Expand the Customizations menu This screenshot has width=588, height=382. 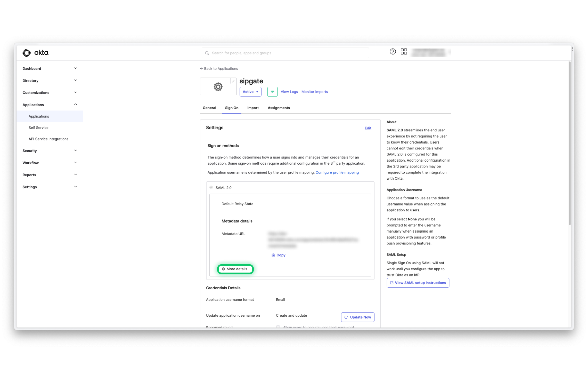pyautogui.click(x=50, y=93)
